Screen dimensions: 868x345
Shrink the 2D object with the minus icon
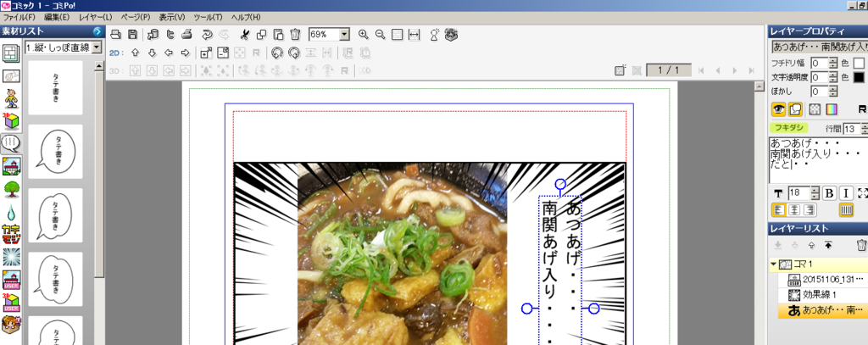point(223,53)
